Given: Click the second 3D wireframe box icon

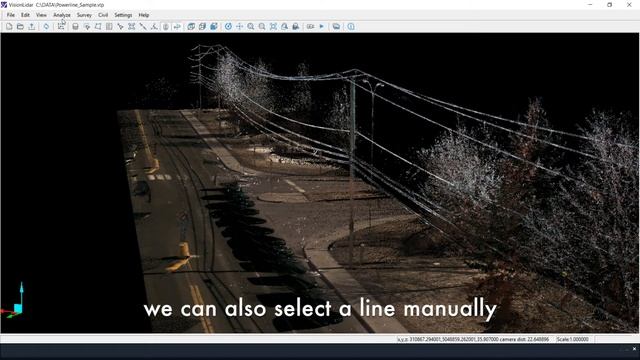Looking at the screenshot, I should click(202, 27).
